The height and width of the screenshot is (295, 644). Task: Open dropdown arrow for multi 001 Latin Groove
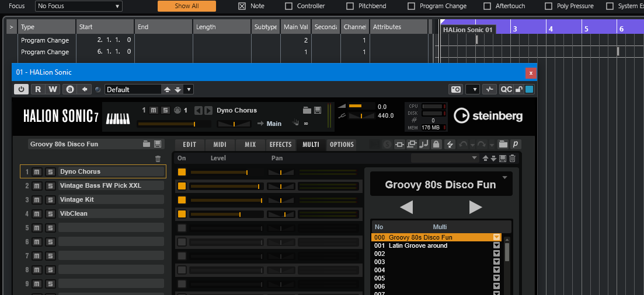point(497,245)
